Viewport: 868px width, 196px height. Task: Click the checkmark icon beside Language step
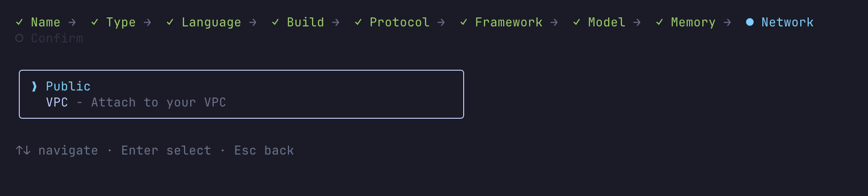coord(170,22)
